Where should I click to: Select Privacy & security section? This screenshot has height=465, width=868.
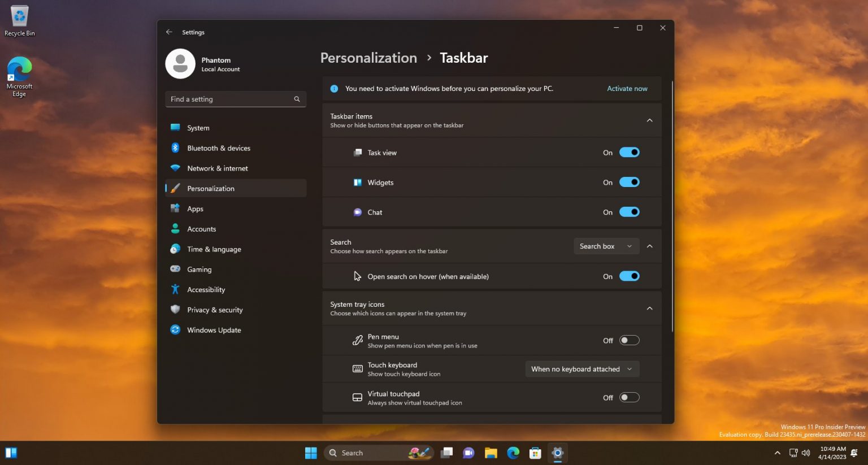click(215, 310)
